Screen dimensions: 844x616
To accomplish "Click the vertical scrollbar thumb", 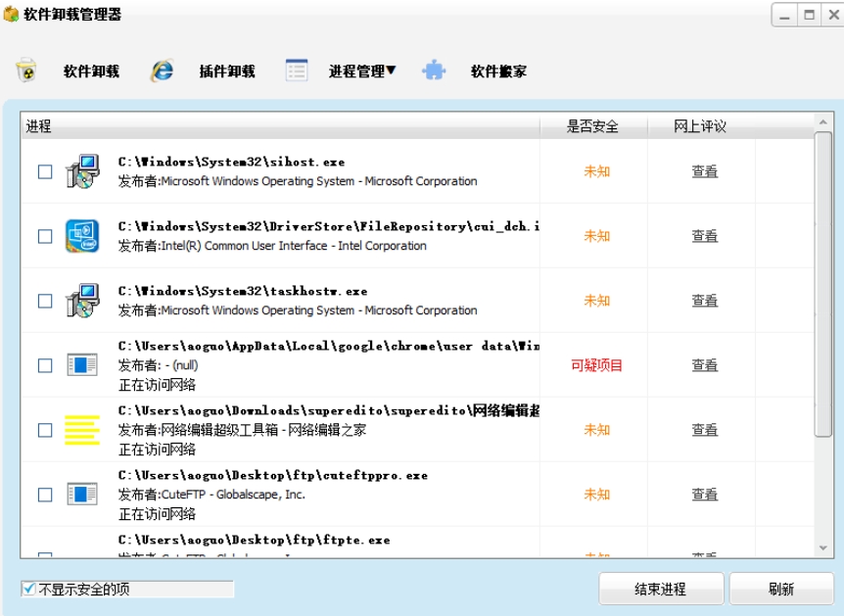I will (x=823, y=284).
